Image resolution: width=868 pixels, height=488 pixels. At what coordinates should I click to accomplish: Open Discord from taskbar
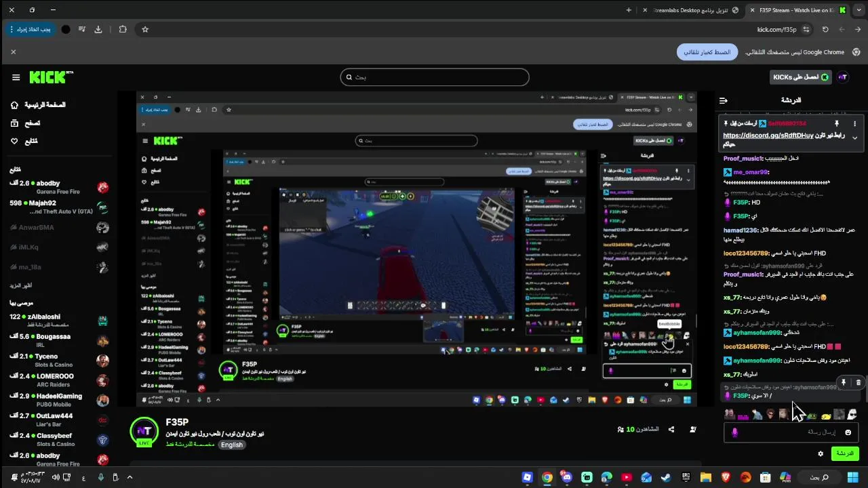567,477
